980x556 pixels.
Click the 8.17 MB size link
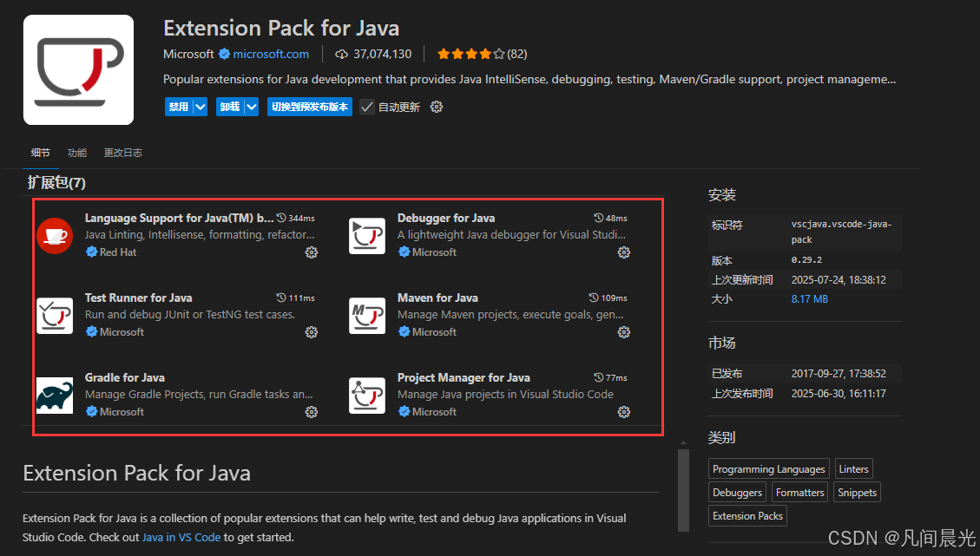pyautogui.click(x=809, y=299)
